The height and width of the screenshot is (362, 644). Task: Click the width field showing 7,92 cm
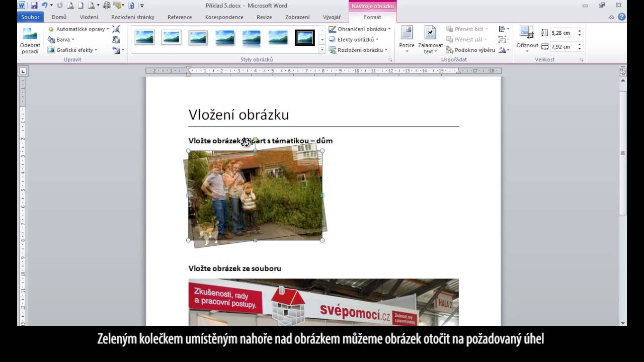563,47
